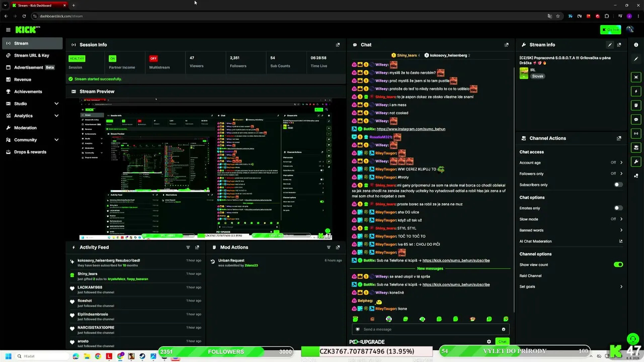Click the Stream Preview video thumbnail
The width and height of the screenshot is (644, 362).
(x=205, y=169)
